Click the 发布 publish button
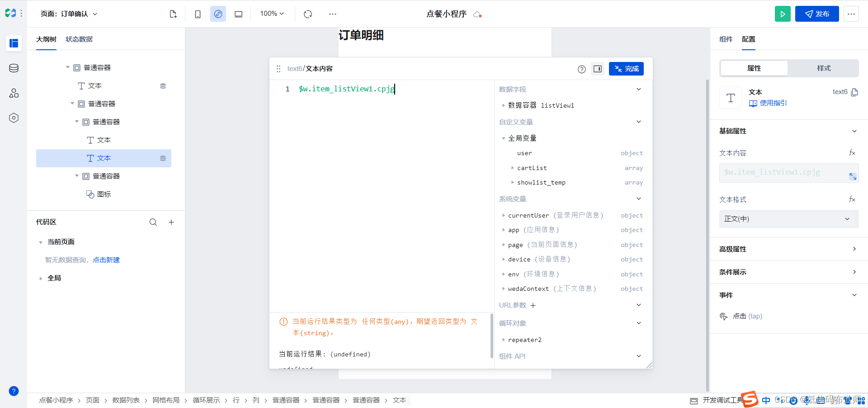This screenshot has height=408, width=868. 817,14
